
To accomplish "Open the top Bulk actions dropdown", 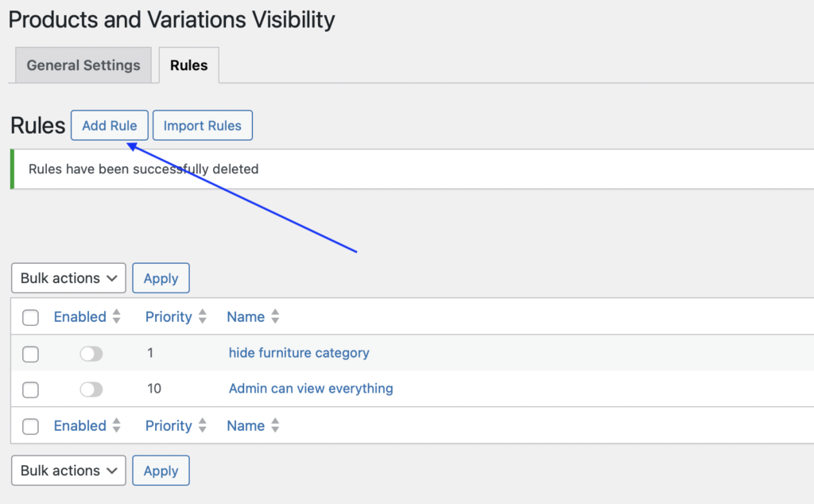I will 68,278.
